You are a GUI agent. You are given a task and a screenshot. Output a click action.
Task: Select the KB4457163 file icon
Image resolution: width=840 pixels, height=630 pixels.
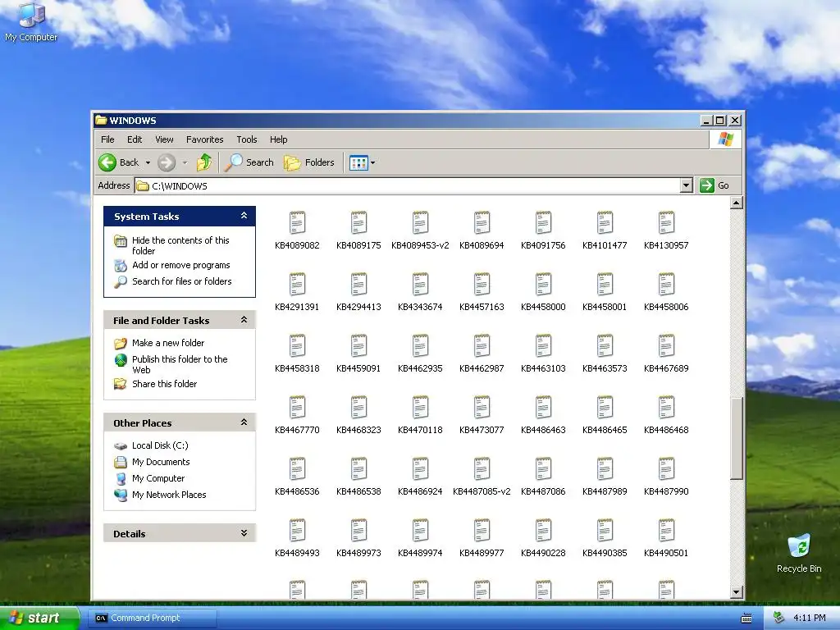(482, 284)
